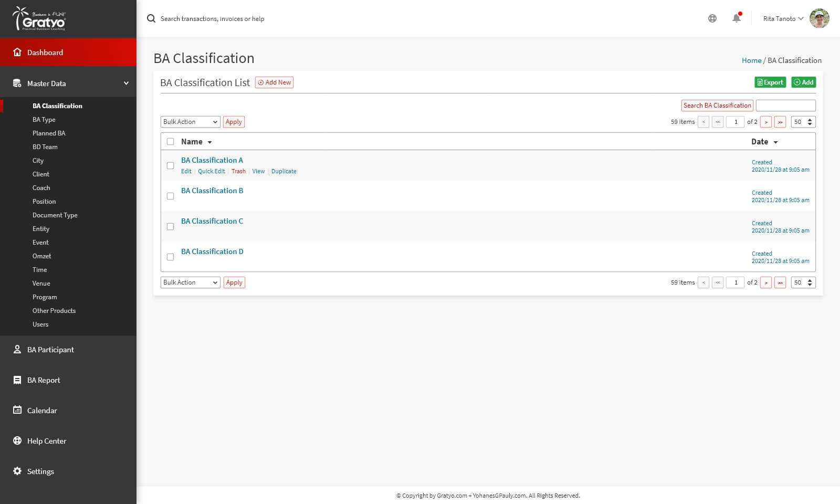Click the Search BA Classification input field
The width and height of the screenshot is (840, 504).
[785, 106]
